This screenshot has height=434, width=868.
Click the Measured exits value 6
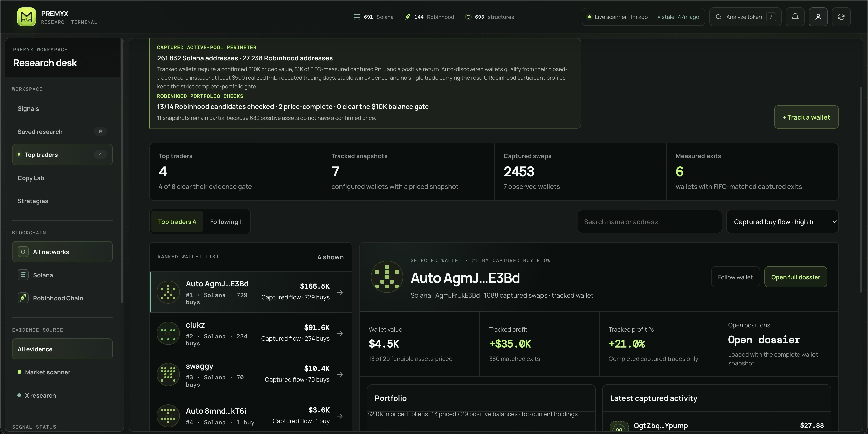pos(680,171)
